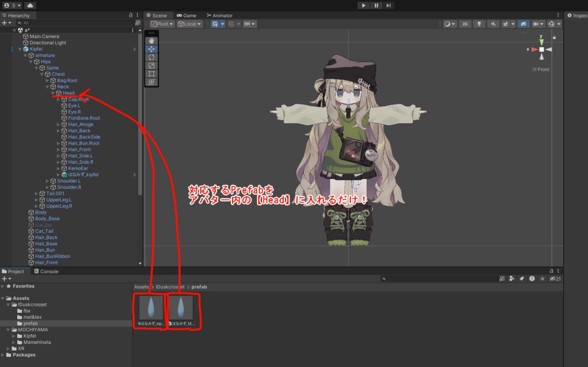
Task: Click the Hierarchy search field
Action: [75, 23]
